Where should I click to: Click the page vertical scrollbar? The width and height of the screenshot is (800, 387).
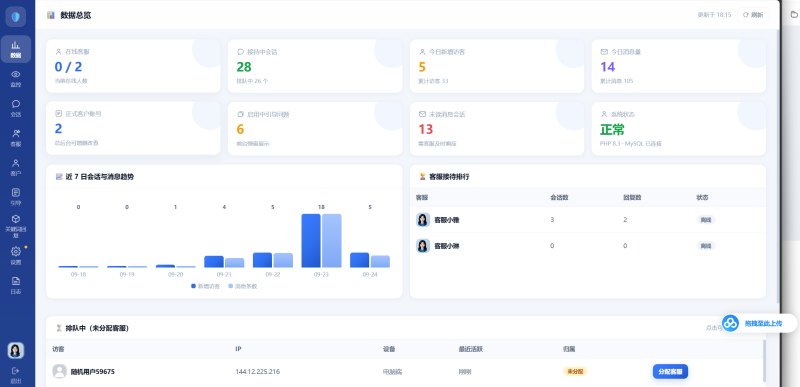pos(778,166)
